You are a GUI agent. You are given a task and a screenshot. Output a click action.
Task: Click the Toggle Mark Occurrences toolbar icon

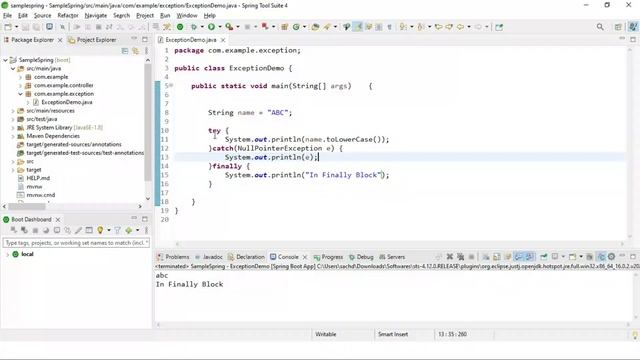(358, 27)
